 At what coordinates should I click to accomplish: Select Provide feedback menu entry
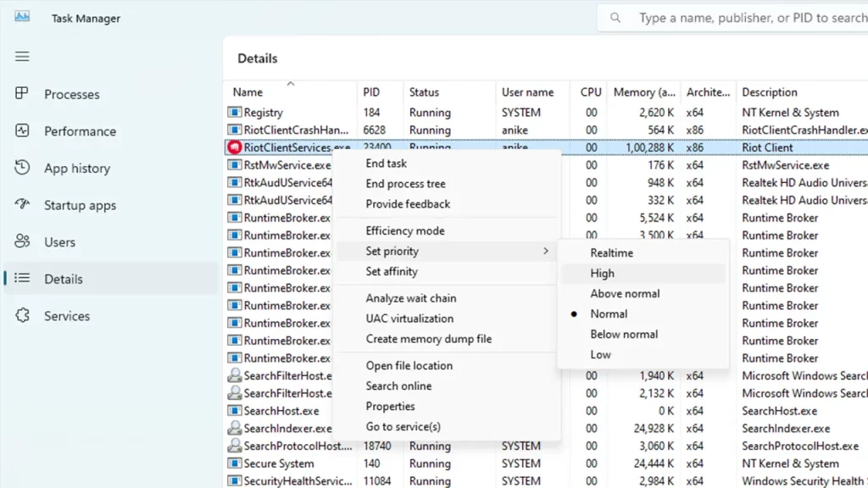click(x=446, y=204)
